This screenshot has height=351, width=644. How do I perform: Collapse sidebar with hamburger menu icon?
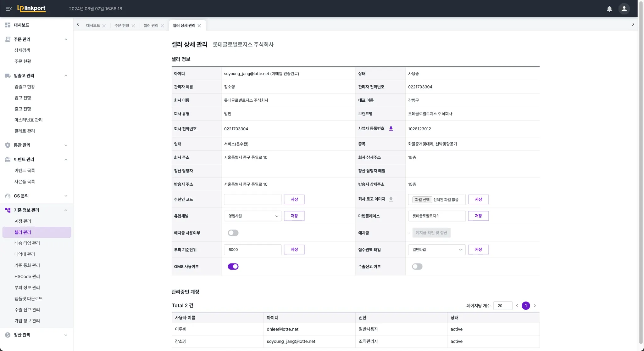[x=9, y=9]
